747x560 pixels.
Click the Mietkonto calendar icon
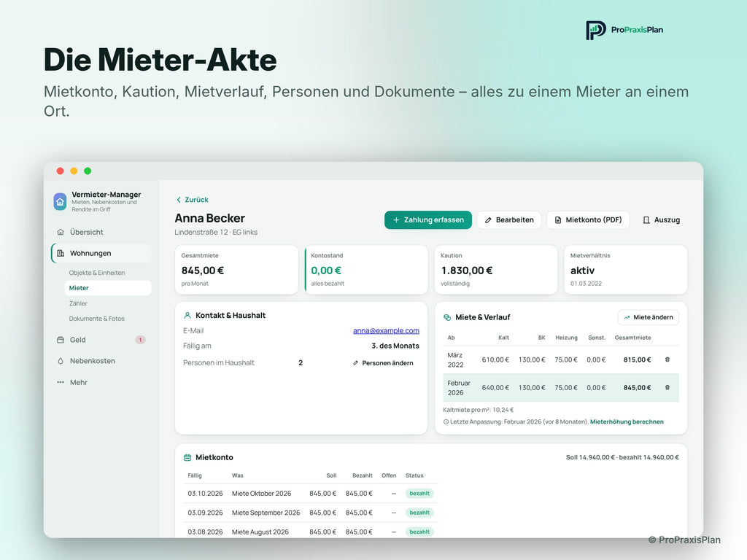(187, 458)
